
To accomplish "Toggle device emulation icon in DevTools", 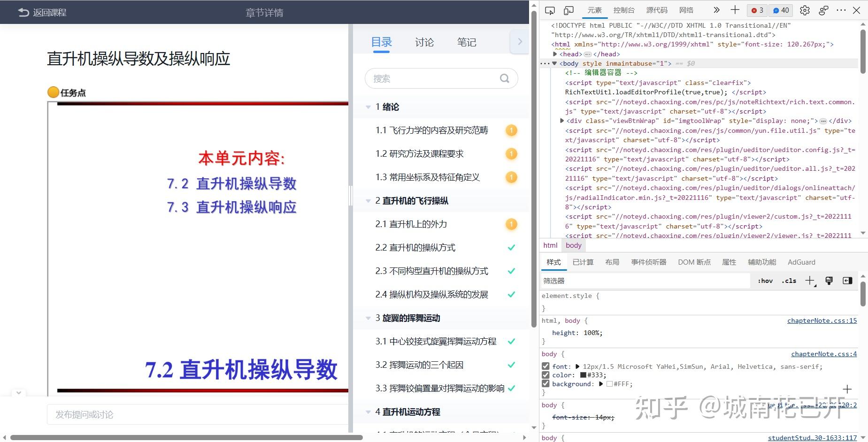I will point(568,10).
